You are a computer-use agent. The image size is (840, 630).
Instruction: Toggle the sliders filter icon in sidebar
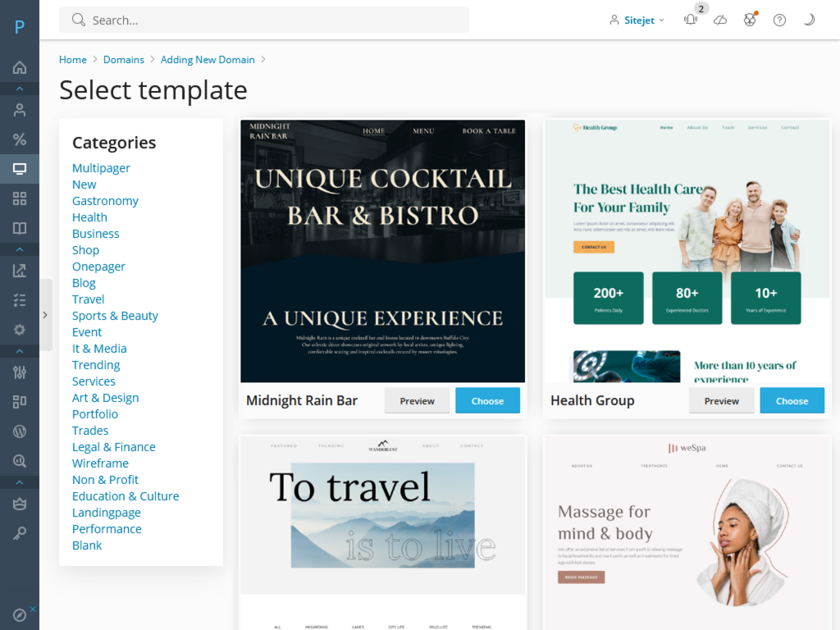20,372
